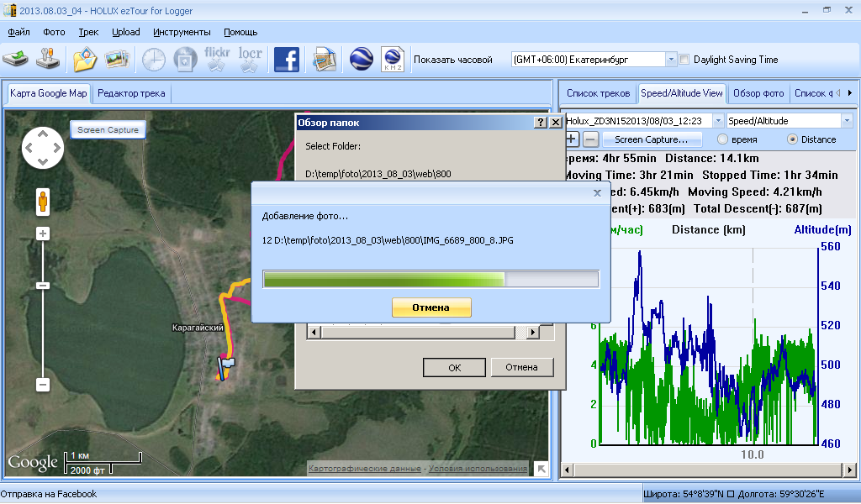861x504 pixels.
Task: Open the Фото menu
Action: (x=54, y=32)
